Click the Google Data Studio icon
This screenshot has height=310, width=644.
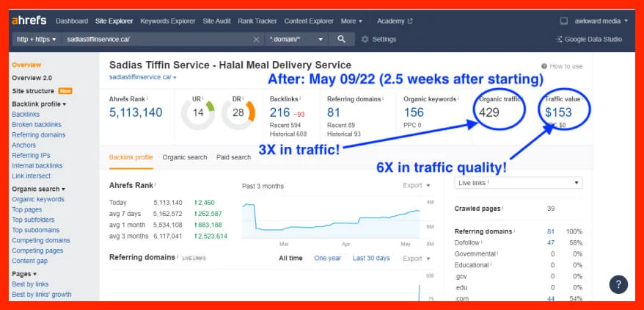pyautogui.click(x=559, y=40)
